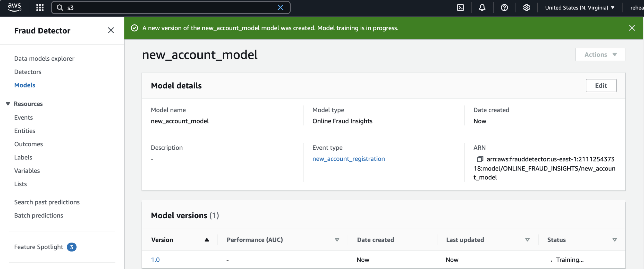Go to Batch predictions
The height and width of the screenshot is (269, 644).
click(39, 216)
